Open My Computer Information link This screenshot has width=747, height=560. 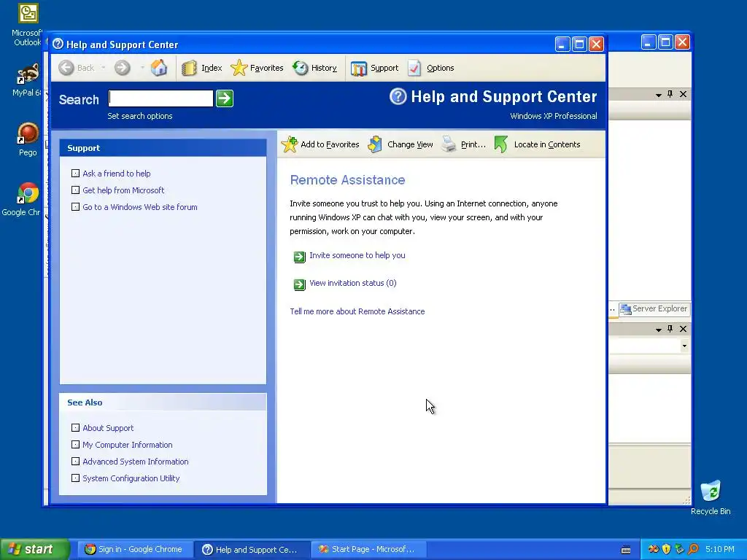127,444
